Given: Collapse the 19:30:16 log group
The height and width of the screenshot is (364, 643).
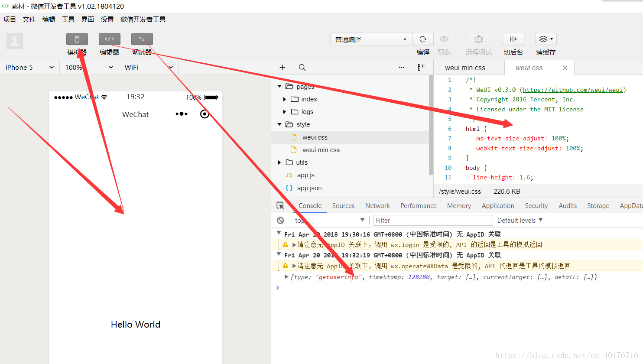Looking at the screenshot, I should pyautogui.click(x=279, y=234).
